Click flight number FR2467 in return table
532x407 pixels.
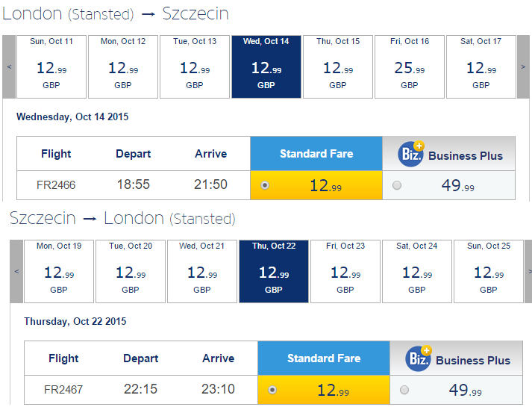point(63,389)
